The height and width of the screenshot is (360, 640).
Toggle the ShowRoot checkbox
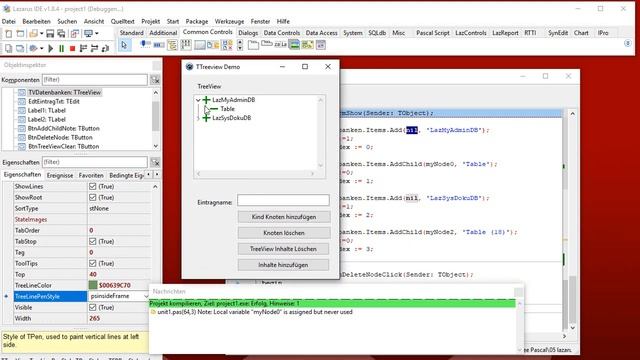coord(93,198)
